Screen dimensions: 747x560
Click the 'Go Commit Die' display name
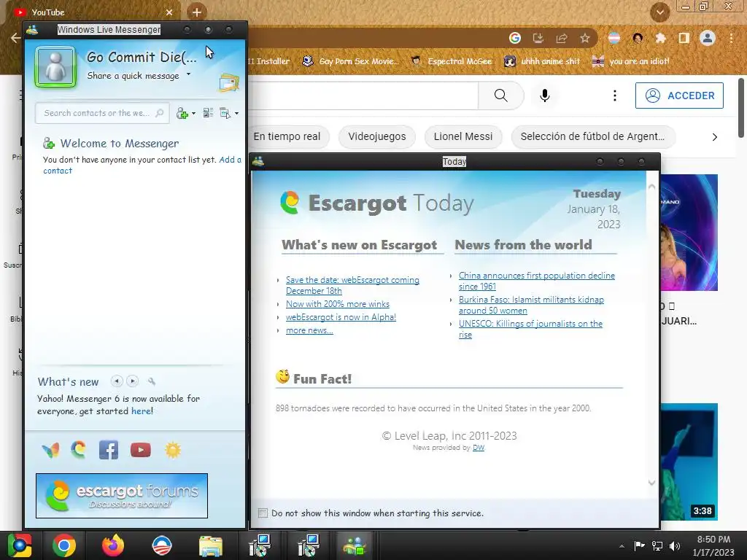point(142,57)
